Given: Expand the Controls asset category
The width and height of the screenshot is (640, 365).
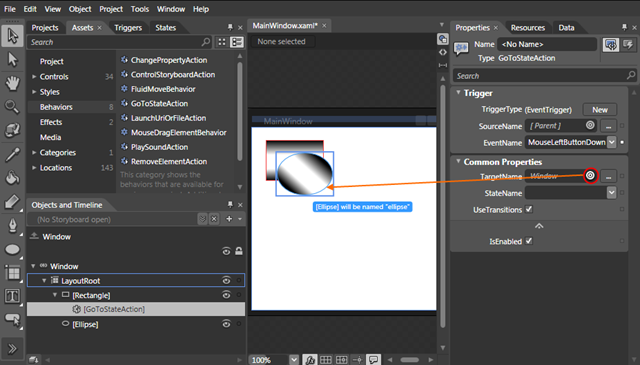Looking at the screenshot, I should coord(34,76).
